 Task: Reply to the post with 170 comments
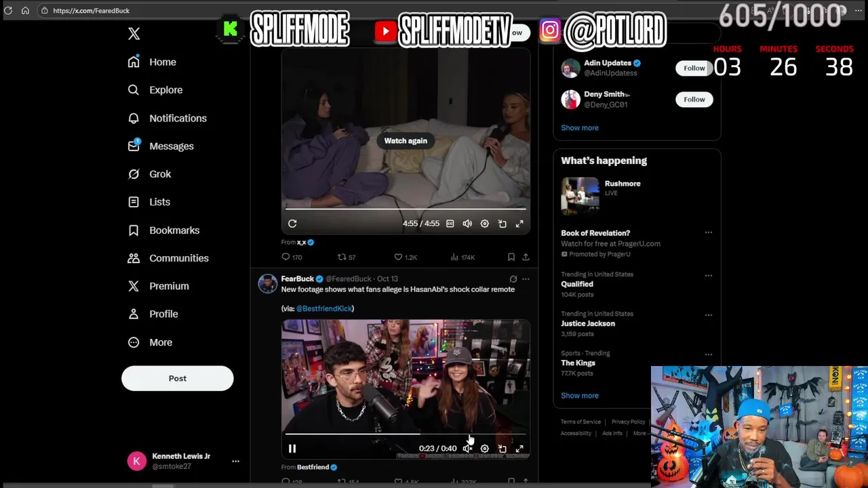[x=292, y=257]
